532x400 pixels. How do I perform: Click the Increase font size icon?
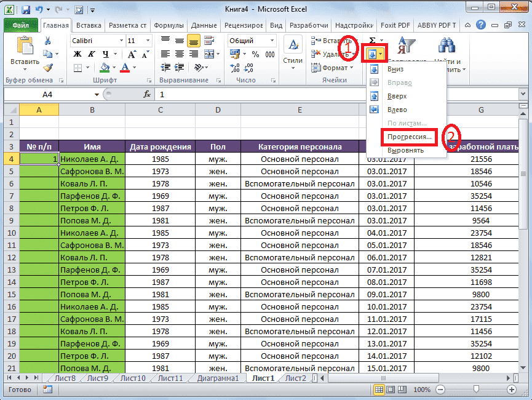(x=132, y=52)
